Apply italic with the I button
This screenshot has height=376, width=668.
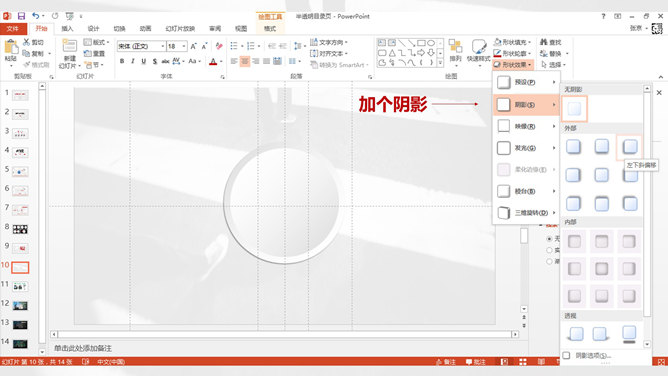(132, 61)
